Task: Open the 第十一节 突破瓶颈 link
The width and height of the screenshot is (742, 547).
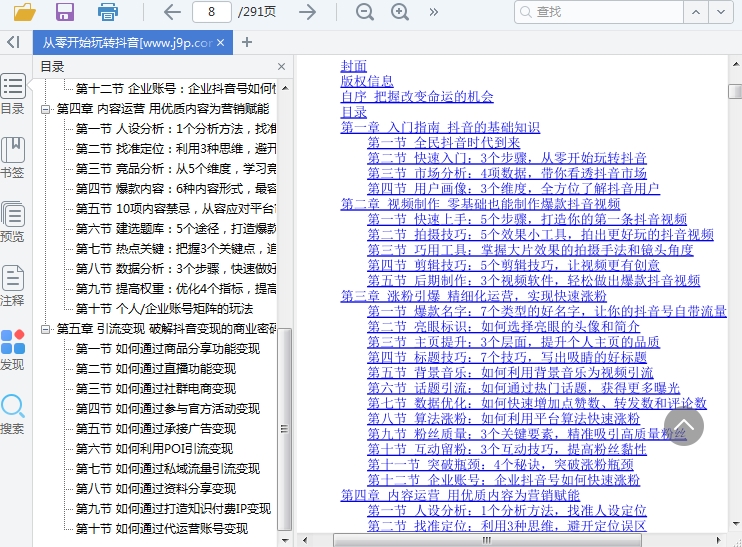Action: (x=500, y=465)
